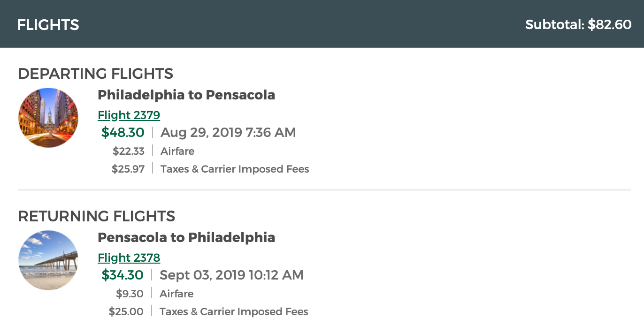Click the Philadelphia to Pensacola route title
Viewport: 644px width, 333px height.
click(186, 95)
